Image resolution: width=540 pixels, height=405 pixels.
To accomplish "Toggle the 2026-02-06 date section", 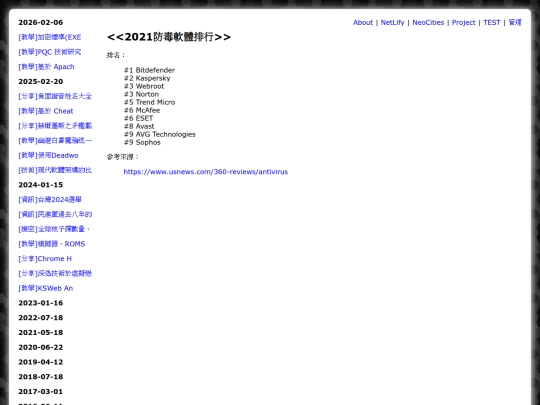I will click(41, 22).
